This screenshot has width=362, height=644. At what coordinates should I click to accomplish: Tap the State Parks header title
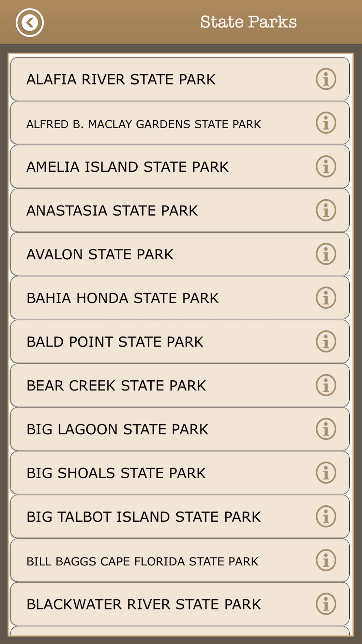(248, 22)
